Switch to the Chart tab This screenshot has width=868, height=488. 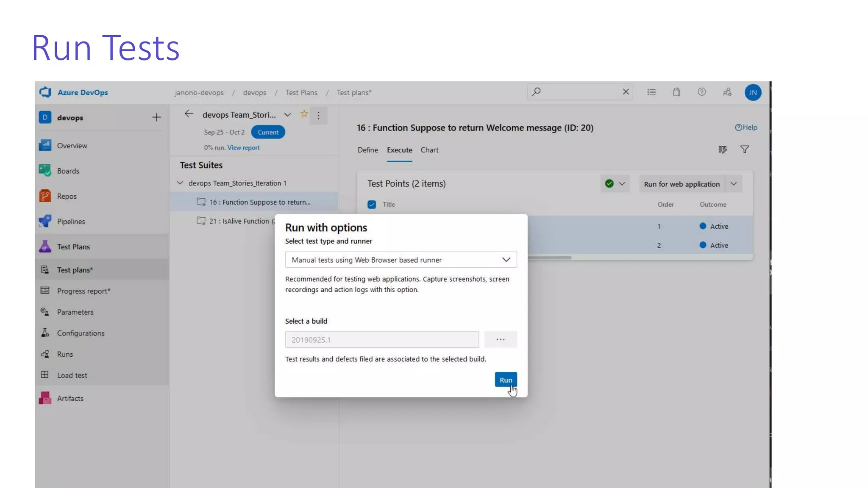click(429, 150)
